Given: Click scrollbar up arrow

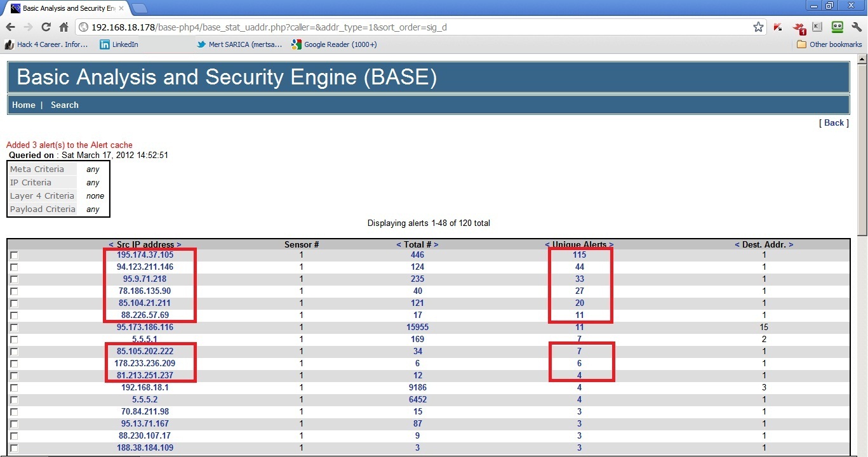Looking at the screenshot, I should click(x=862, y=59).
